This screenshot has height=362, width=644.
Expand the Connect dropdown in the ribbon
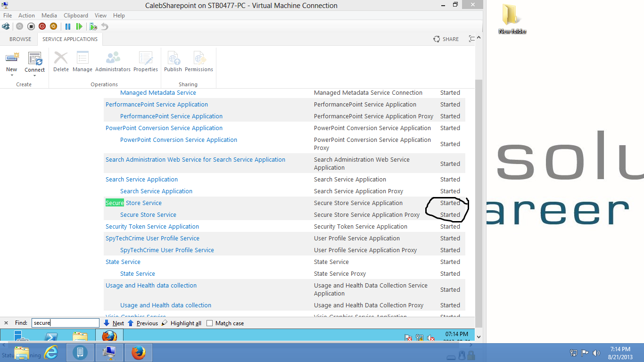(35, 76)
